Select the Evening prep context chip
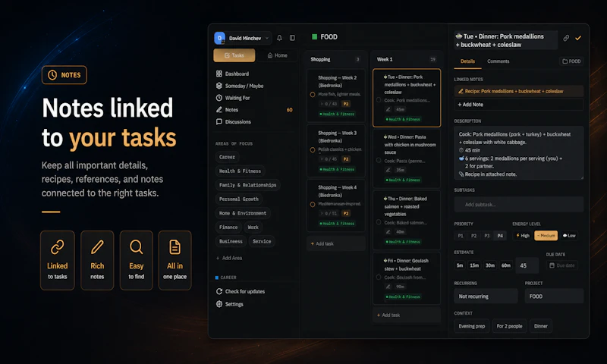This screenshot has height=364, width=607. (471, 326)
